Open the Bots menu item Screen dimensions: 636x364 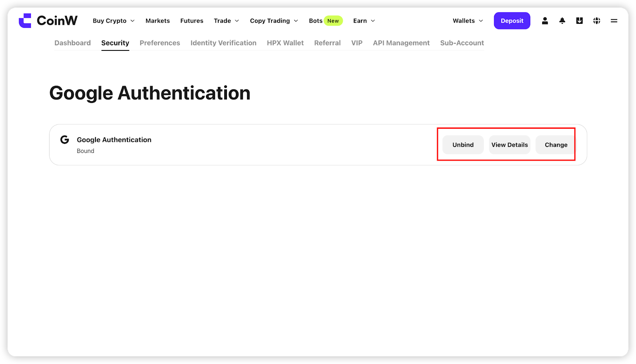(316, 21)
